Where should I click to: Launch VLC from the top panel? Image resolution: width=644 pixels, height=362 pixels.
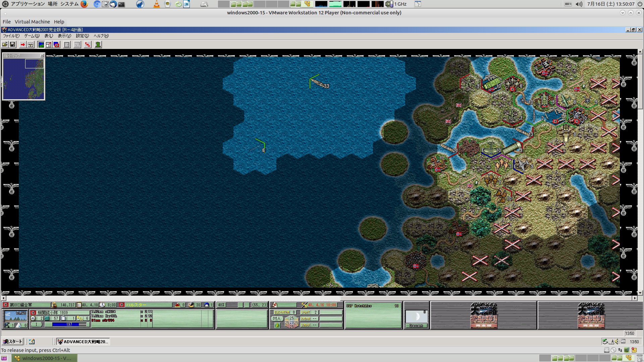coord(156,4)
